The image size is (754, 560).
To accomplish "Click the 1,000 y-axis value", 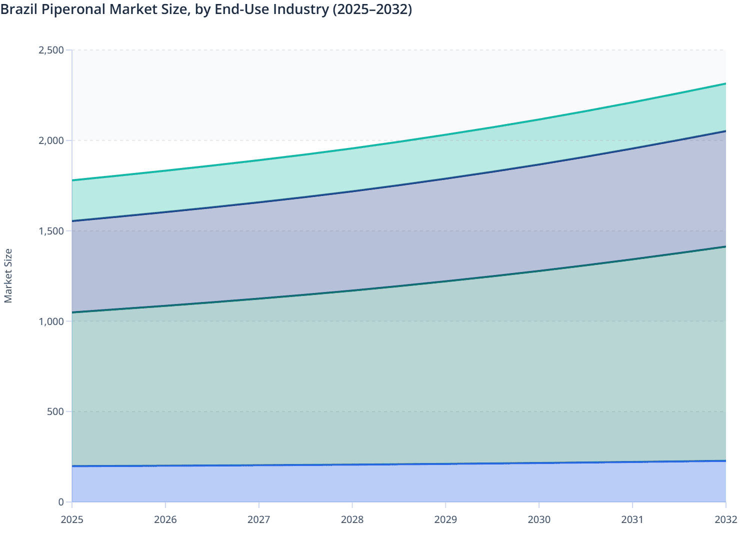I will [51, 320].
